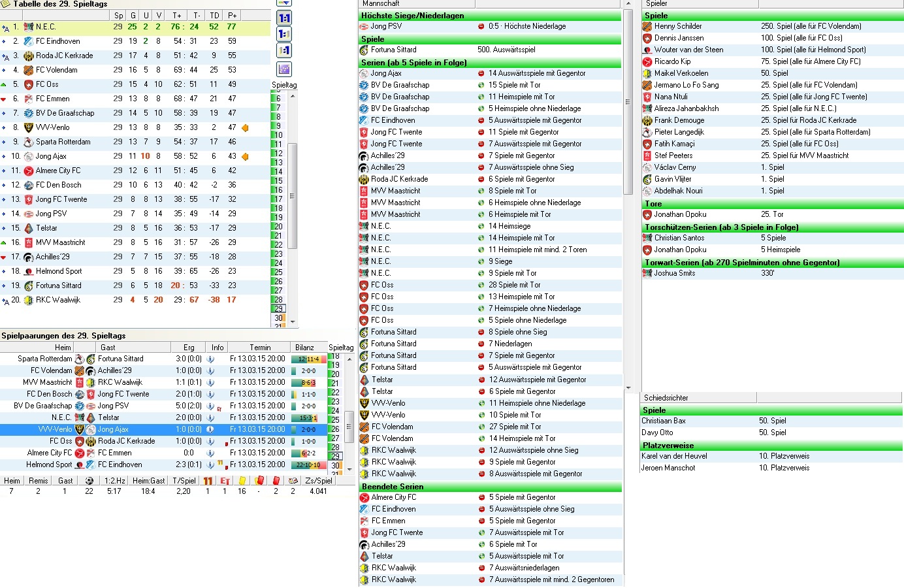Open info icon for FC Volendam vs Achilles'29
The height and width of the screenshot is (588, 904).
[x=211, y=370]
